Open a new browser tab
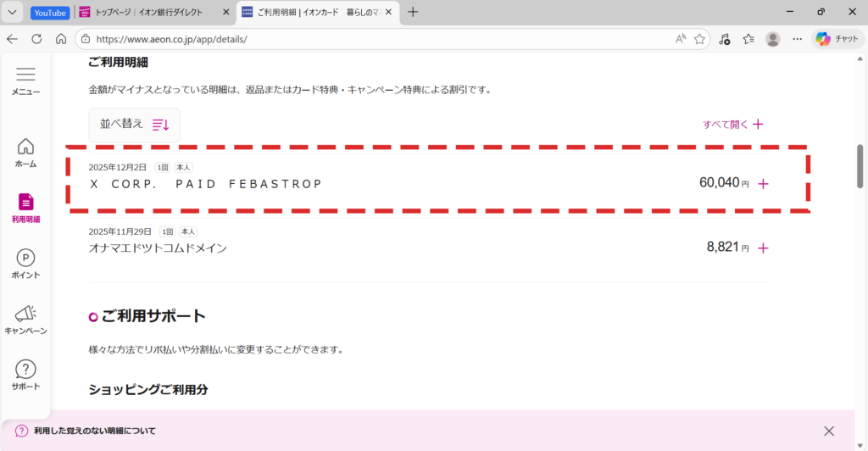The image size is (868, 451). pos(413,12)
